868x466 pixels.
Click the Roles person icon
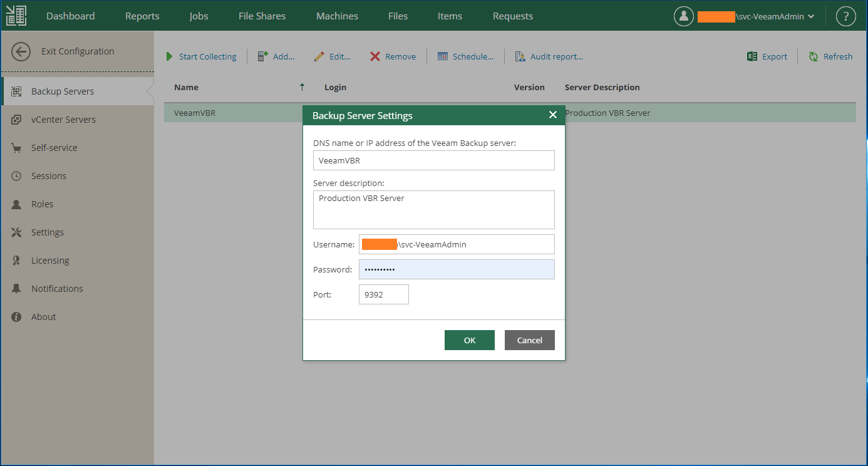[17, 204]
